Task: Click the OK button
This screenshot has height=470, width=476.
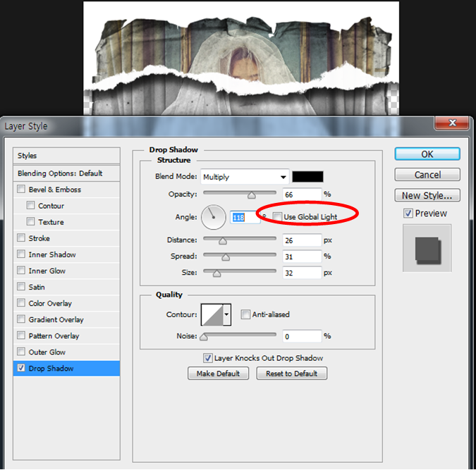Action: pos(427,154)
